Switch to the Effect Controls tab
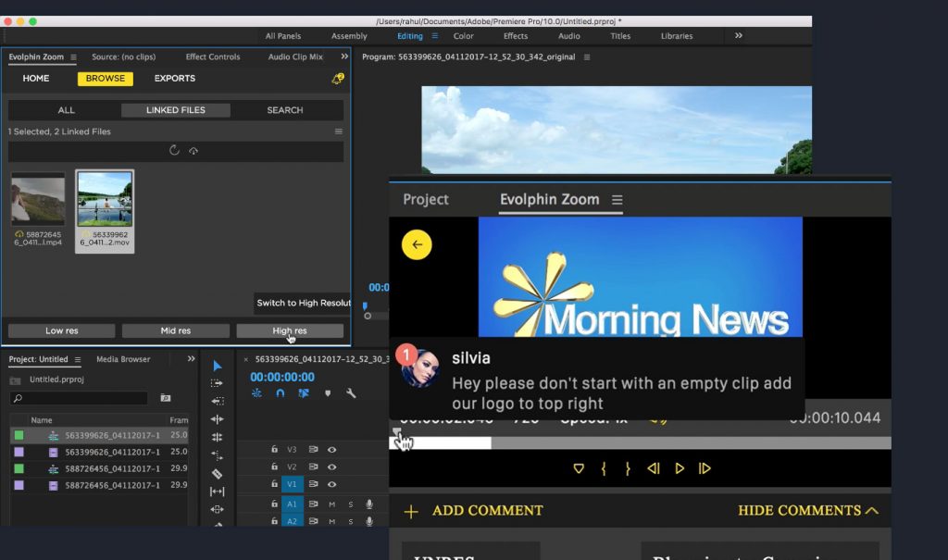Viewport: 948px width, 560px height. click(x=212, y=56)
